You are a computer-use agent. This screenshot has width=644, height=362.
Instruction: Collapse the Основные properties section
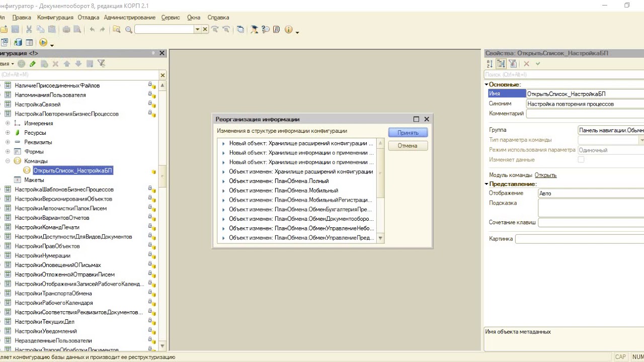pyautogui.click(x=487, y=84)
